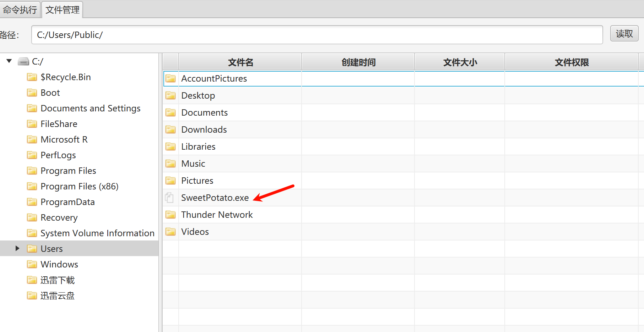
Task: Click the Program Files (x86) folder icon
Action: coord(32,186)
